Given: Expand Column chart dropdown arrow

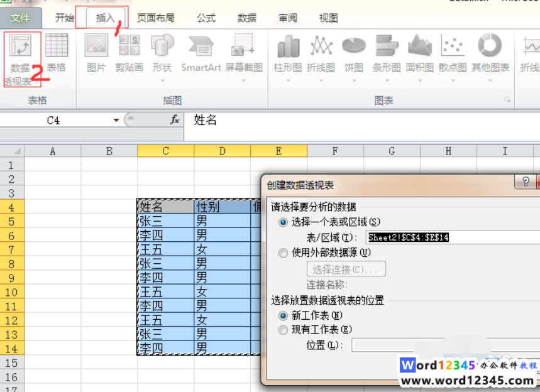Looking at the screenshot, I should click(x=288, y=80).
